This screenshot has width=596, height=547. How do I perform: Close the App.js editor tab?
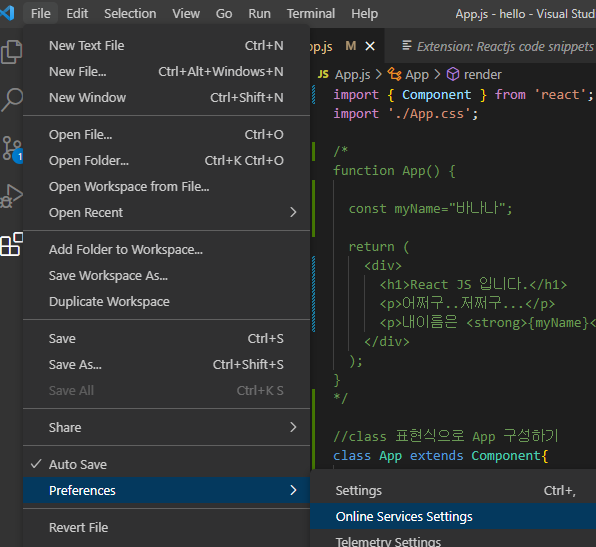pyautogui.click(x=370, y=46)
